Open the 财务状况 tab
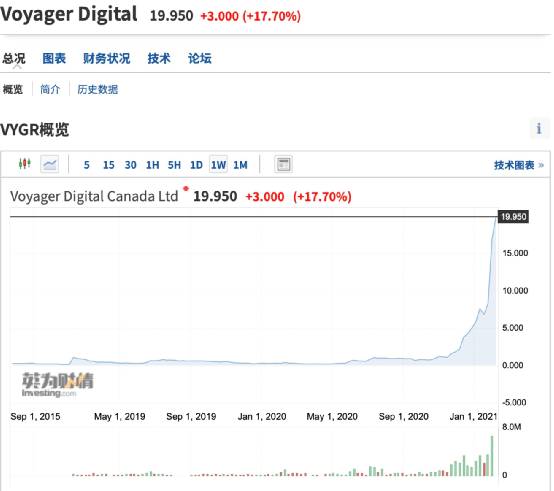The height and width of the screenshot is (491, 554). pyautogui.click(x=107, y=58)
